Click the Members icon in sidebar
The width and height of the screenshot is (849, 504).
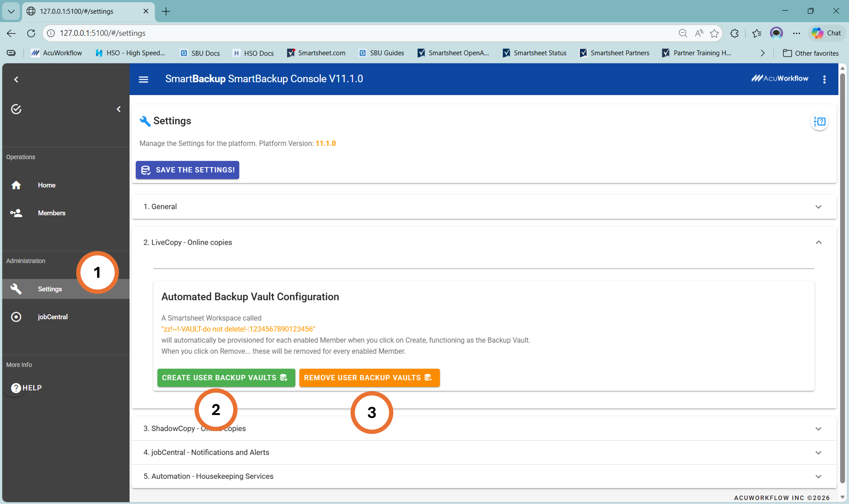point(16,213)
